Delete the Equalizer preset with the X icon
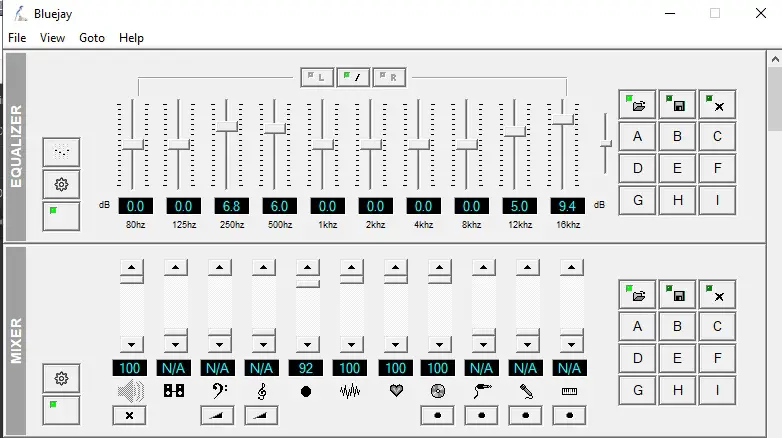The height and width of the screenshot is (438, 782). 717,104
